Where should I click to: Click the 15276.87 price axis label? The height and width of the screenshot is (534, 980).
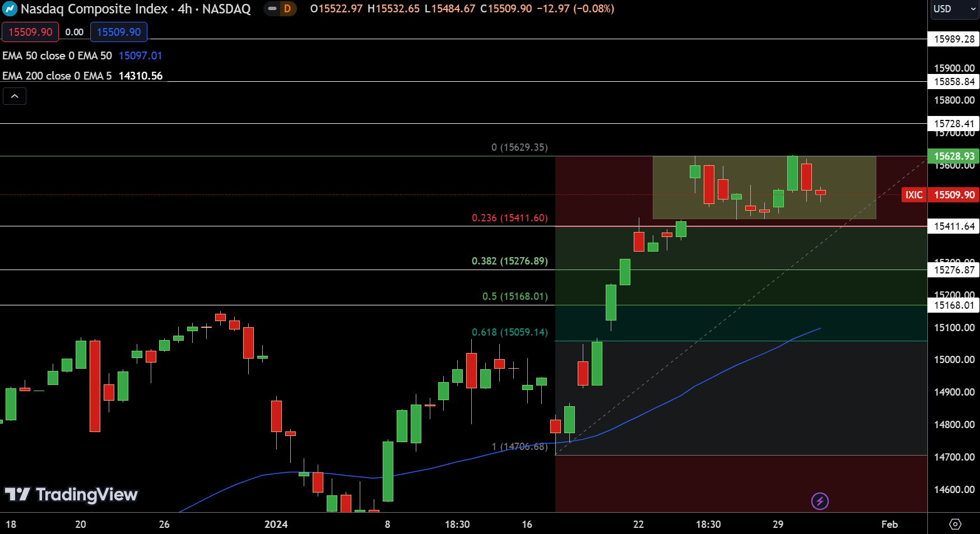954,270
